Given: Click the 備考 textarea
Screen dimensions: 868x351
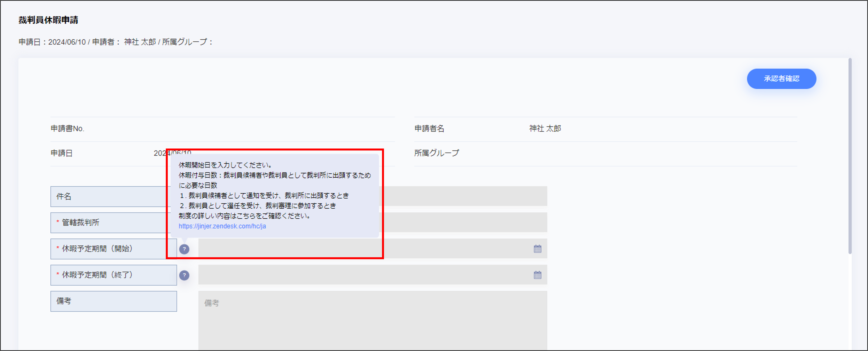Looking at the screenshot, I should [373, 320].
